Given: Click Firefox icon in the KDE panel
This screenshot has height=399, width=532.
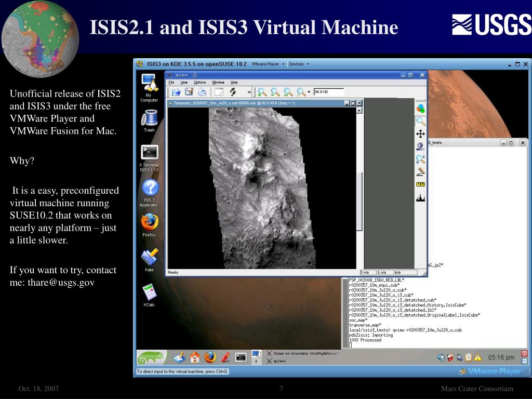Looking at the screenshot, I should click(x=210, y=357).
